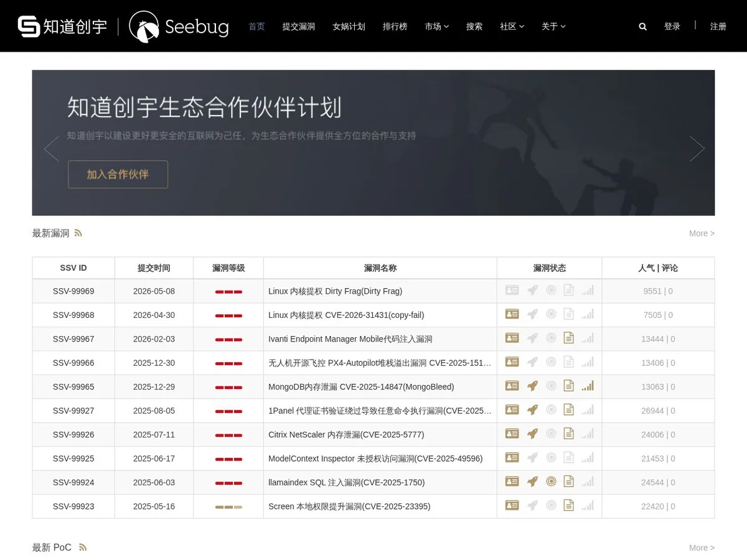Click CVE card icon in SSV-99969 row

point(512,291)
